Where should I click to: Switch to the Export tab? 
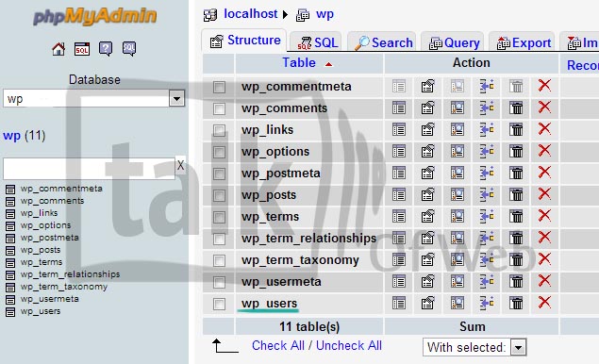524,42
